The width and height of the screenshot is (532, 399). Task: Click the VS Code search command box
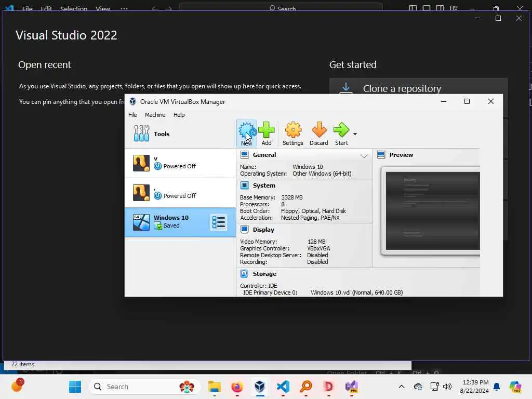click(281, 8)
